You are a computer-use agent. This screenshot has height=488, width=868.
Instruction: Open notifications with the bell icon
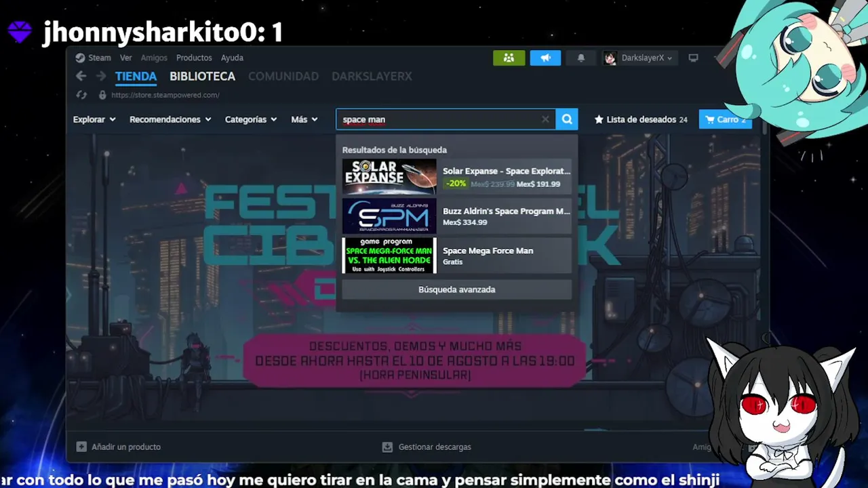click(581, 58)
